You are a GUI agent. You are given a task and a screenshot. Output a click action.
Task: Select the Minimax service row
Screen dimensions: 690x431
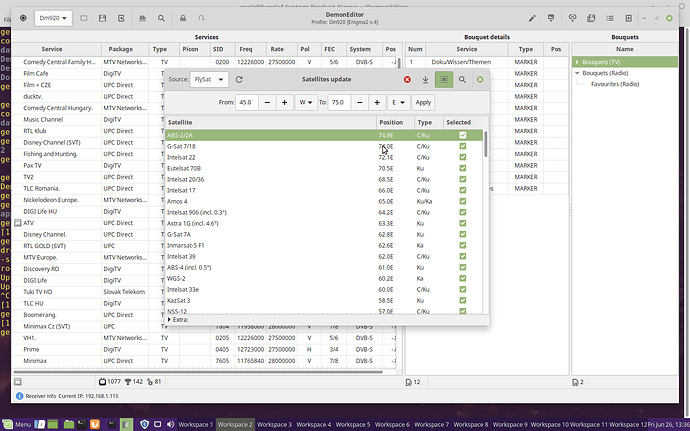(x=202, y=361)
